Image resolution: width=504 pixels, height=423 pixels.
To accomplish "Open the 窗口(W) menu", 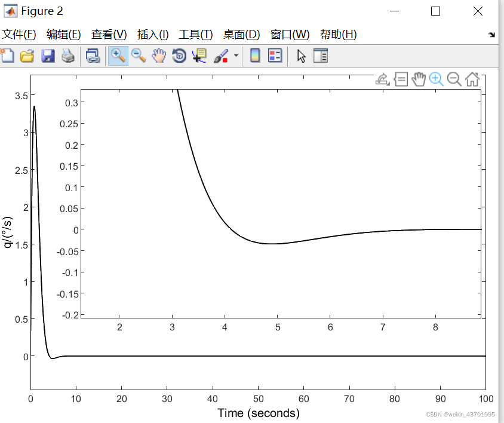I will 290,35.
